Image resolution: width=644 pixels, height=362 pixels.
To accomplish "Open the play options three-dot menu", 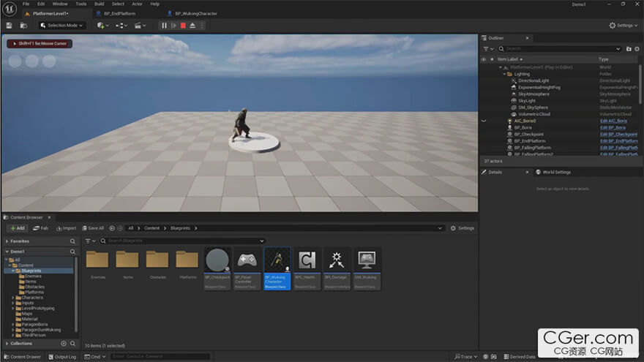I will coord(202,26).
